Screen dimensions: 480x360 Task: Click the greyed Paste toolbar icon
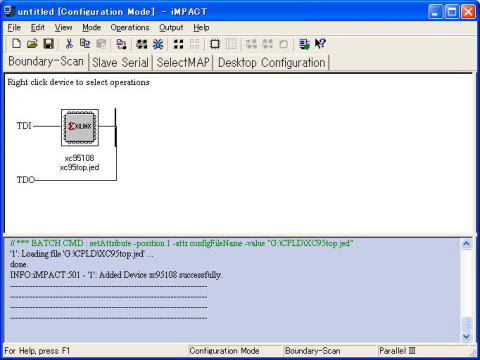[x=101, y=44]
